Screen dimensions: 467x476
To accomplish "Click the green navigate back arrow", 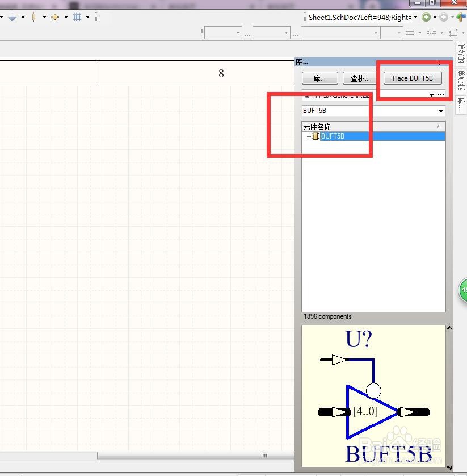I will (426, 17).
